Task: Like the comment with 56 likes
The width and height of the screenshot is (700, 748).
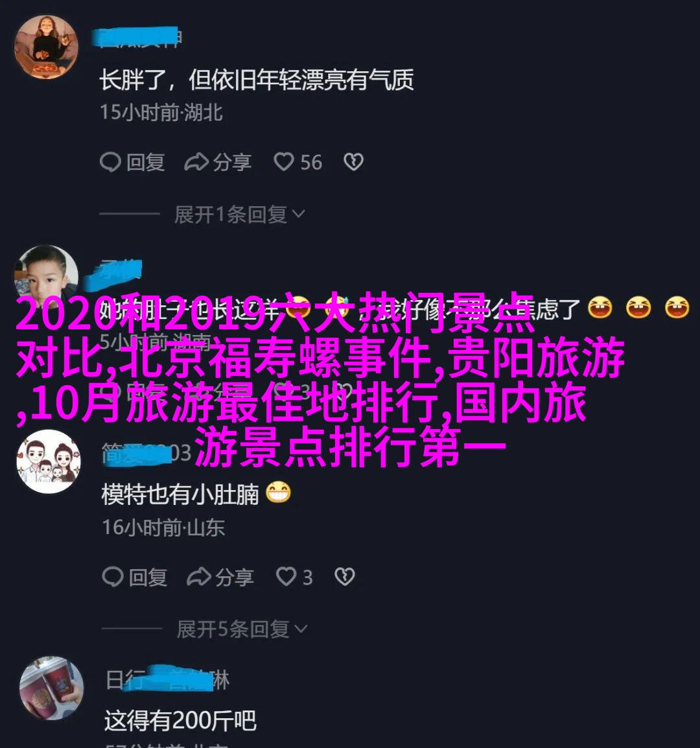Action: pyautogui.click(x=283, y=162)
